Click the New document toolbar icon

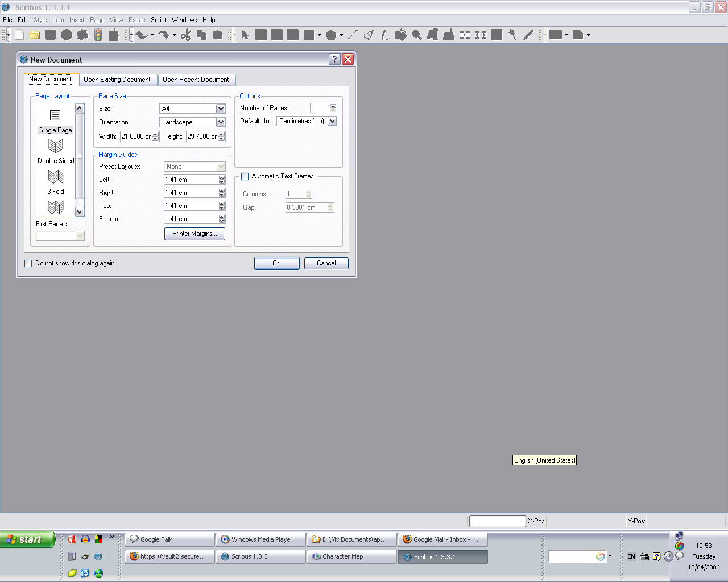[19, 35]
